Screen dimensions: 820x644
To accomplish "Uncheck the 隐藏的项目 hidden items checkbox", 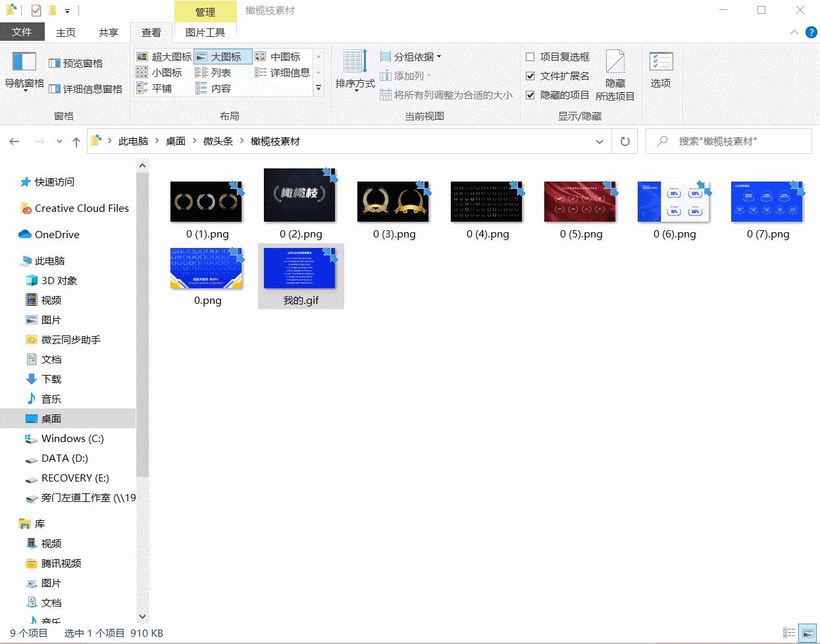I will 530,95.
